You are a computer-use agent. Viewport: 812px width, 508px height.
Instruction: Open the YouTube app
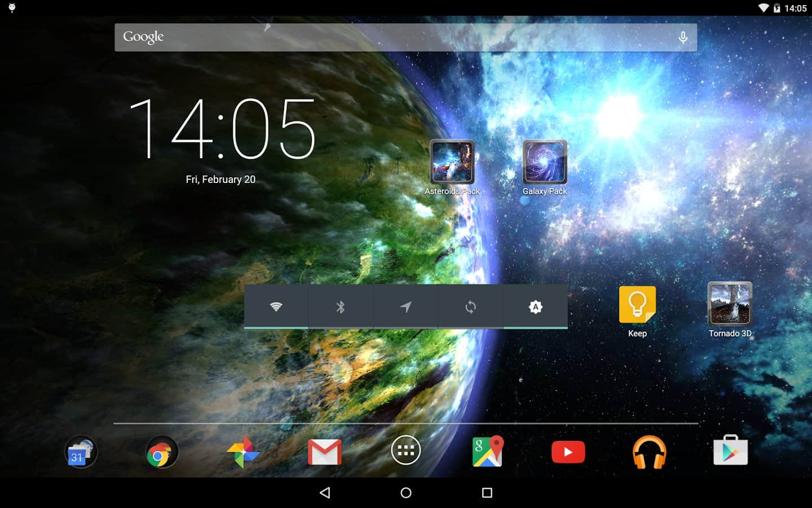[568, 453]
